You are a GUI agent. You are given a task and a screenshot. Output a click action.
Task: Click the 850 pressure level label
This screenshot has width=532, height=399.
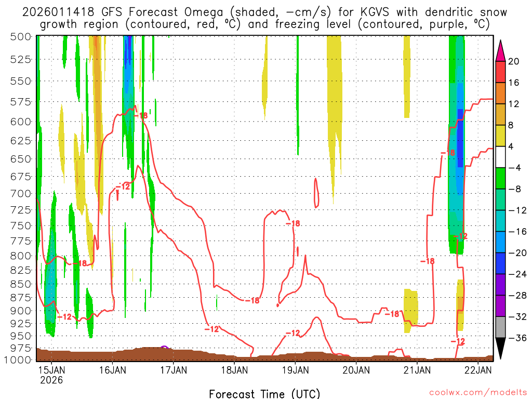(x=21, y=284)
